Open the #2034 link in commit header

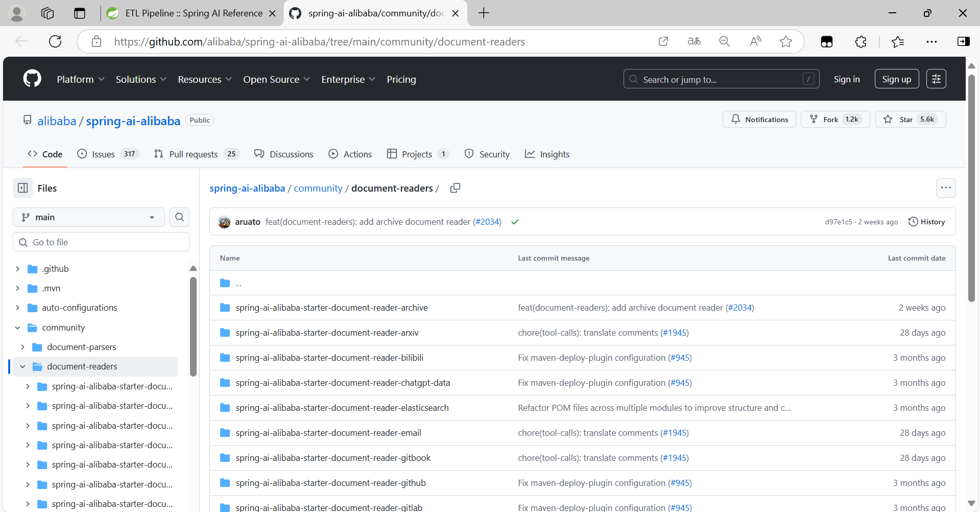coord(487,222)
